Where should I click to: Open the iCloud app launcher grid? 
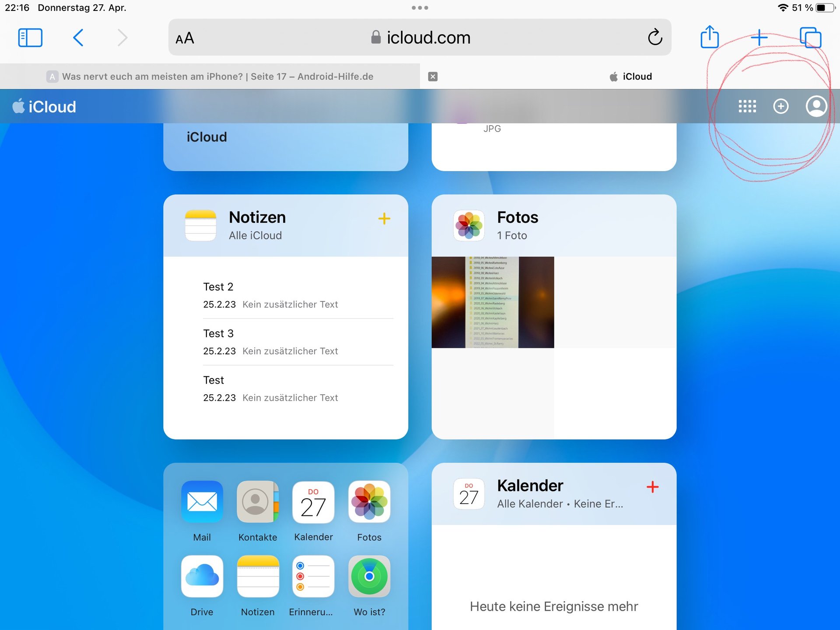[x=747, y=106]
